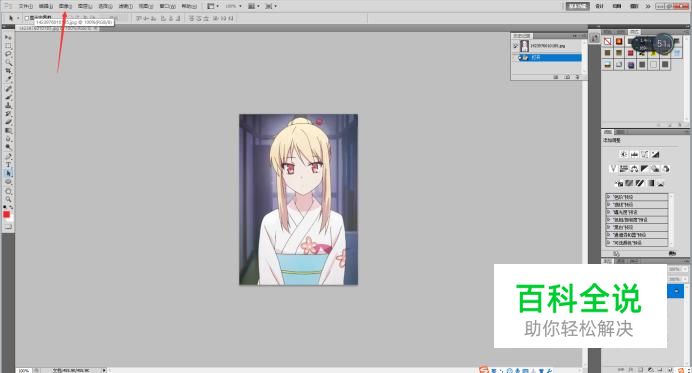Image resolution: width=692 pixels, height=373 pixels.
Task: Select the Lasso tool
Action: pyautogui.click(x=8, y=54)
